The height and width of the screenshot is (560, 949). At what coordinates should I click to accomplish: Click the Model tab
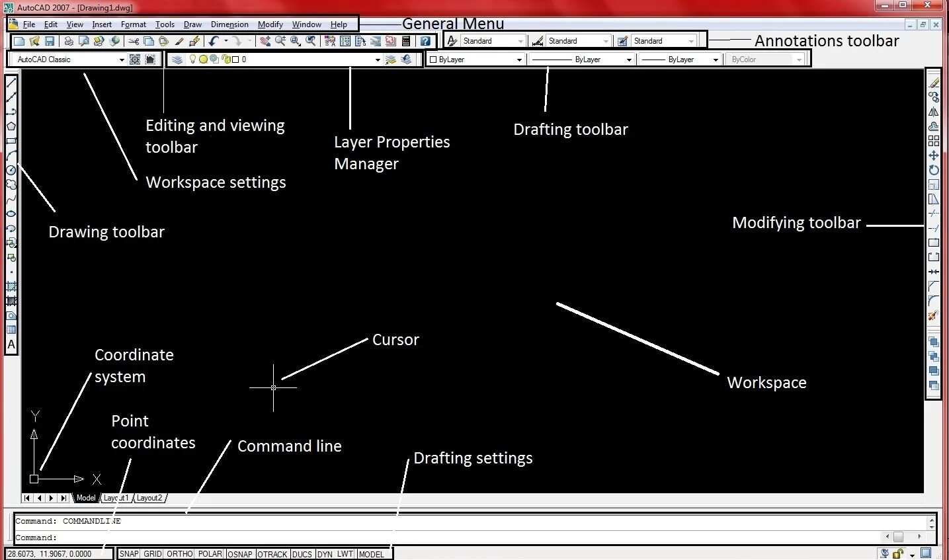tap(86, 498)
